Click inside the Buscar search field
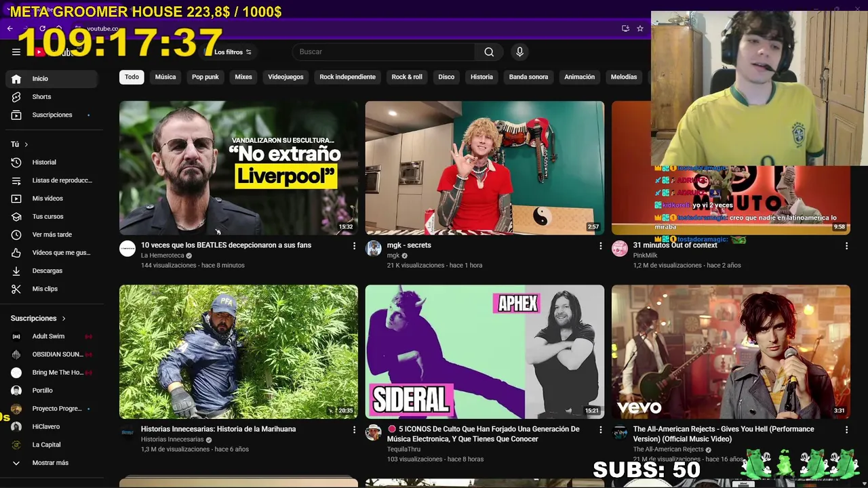The width and height of the screenshot is (868, 488). (383, 52)
